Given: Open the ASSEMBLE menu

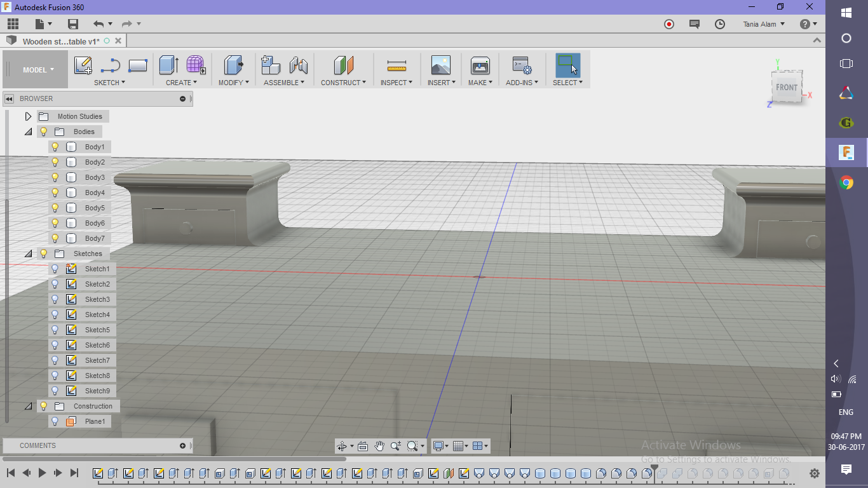Looking at the screenshot, I should (284, 83).
